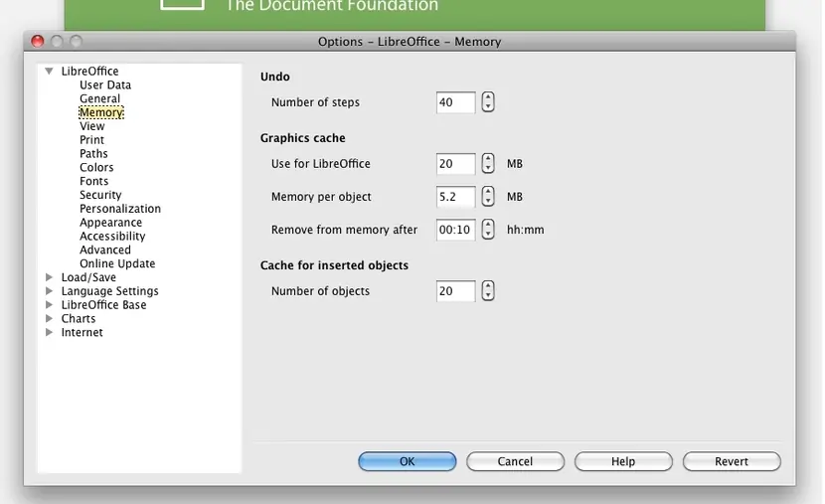The image size is (825, 504).
Task: Decrease Memory per object value
Action: click(488, 202)
